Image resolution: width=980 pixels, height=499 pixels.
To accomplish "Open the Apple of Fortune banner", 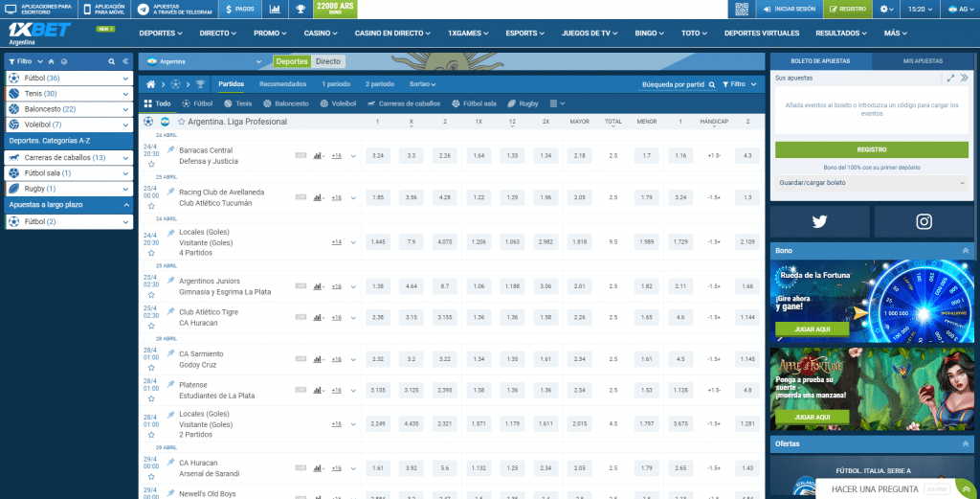I will pos(872,389).
